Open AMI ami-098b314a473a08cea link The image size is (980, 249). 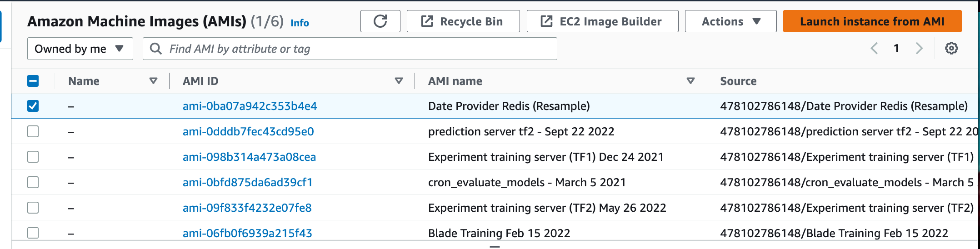click(x=249, y=157)
